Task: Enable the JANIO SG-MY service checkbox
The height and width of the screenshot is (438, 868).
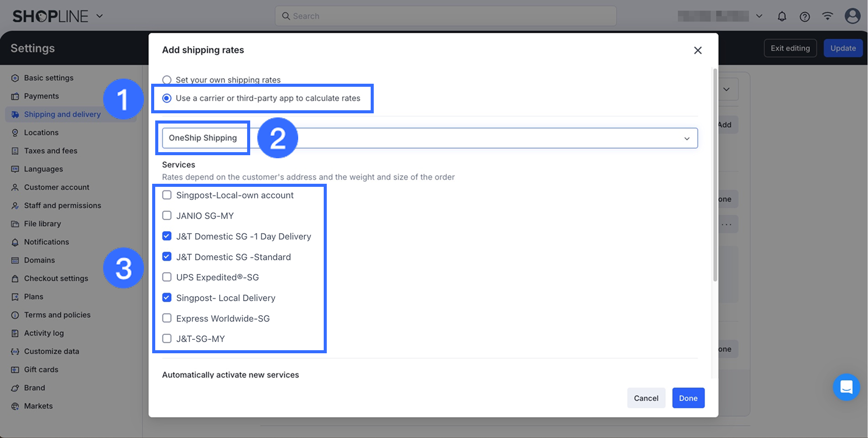Action: coord(166,215)
